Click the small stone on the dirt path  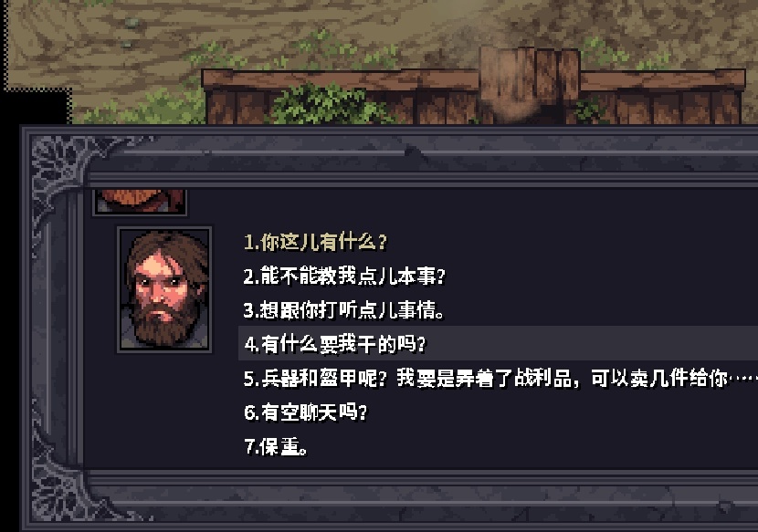click(x=131, y=22)
